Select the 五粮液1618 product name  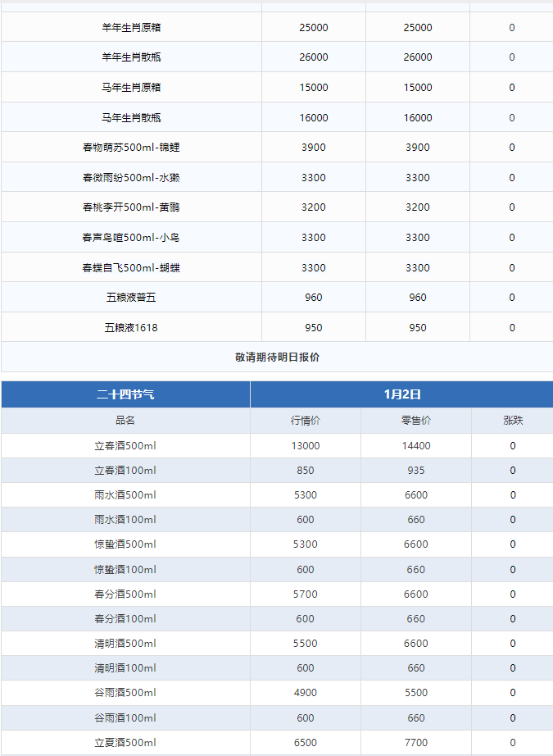pyautogui.click(x=131, y=327)
